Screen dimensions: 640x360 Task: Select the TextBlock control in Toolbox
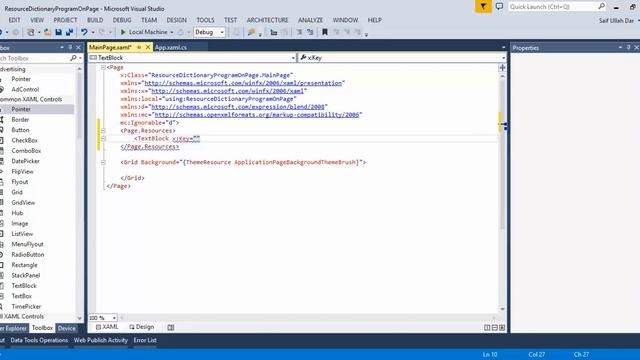point(24,286)
